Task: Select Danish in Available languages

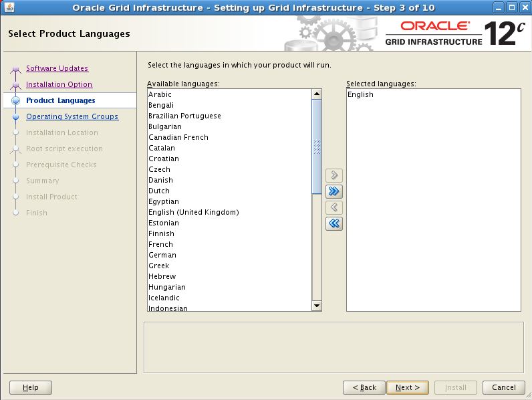Action: (229, 180)
